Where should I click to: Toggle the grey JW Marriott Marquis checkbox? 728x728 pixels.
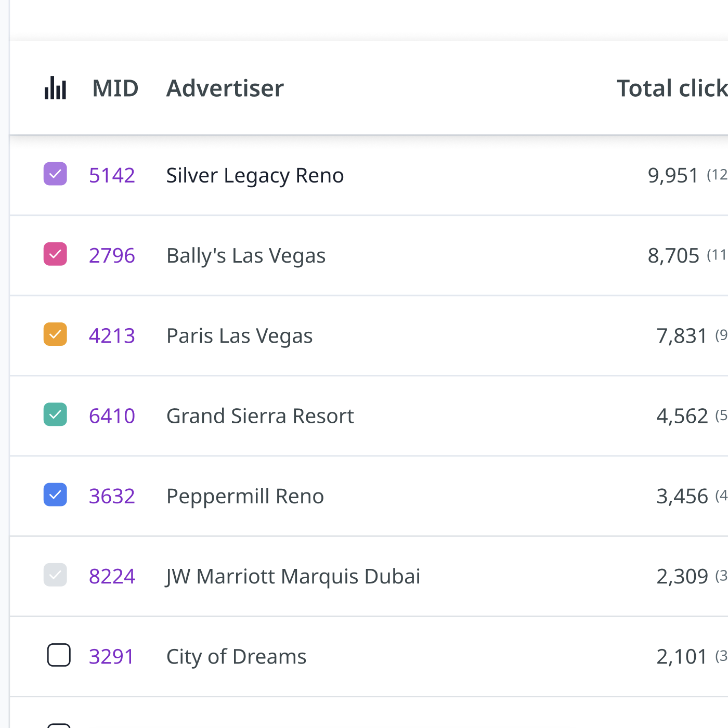point(55,575)
